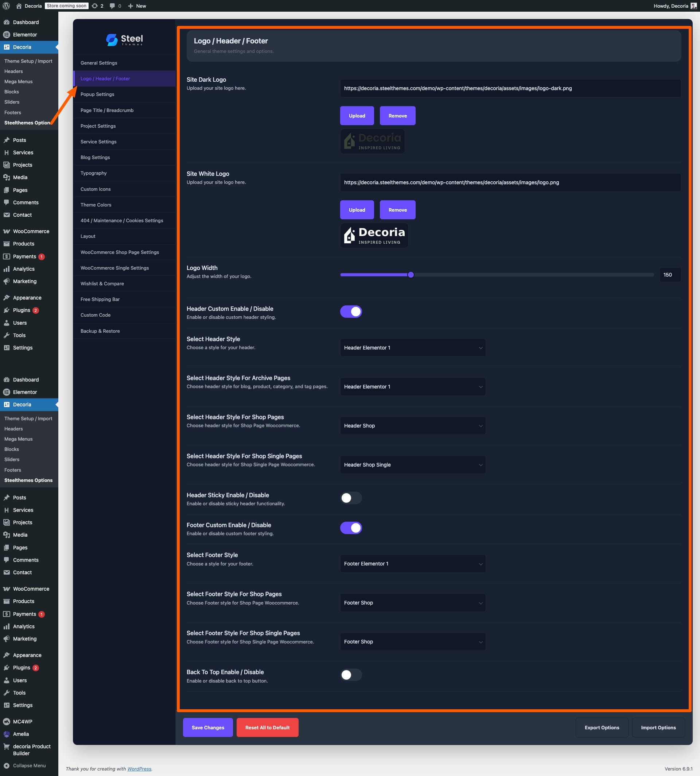
Task: Click the home icon beside Decoria site name
Action: pyautogui.click(x=19, y=6)
